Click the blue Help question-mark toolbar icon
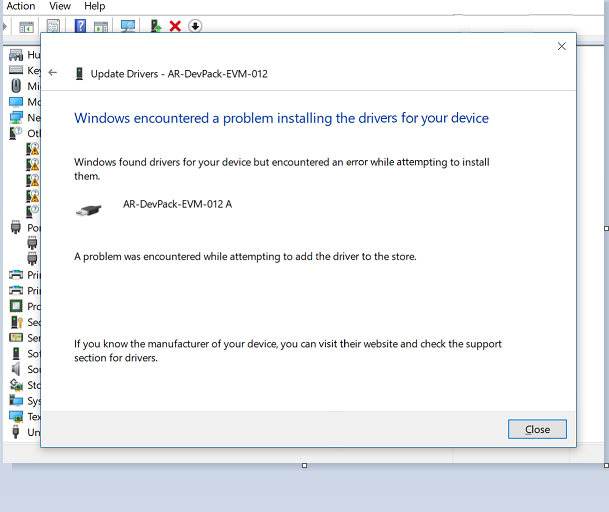This screenshot has height=512, width=609. click(x=80, y=26)
